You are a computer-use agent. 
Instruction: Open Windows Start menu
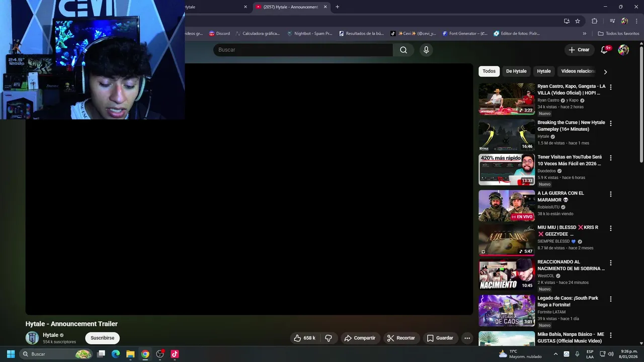11,354
